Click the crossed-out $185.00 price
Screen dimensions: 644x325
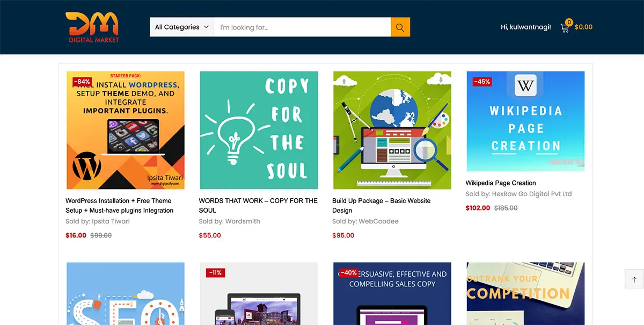(x=506, y=208)
